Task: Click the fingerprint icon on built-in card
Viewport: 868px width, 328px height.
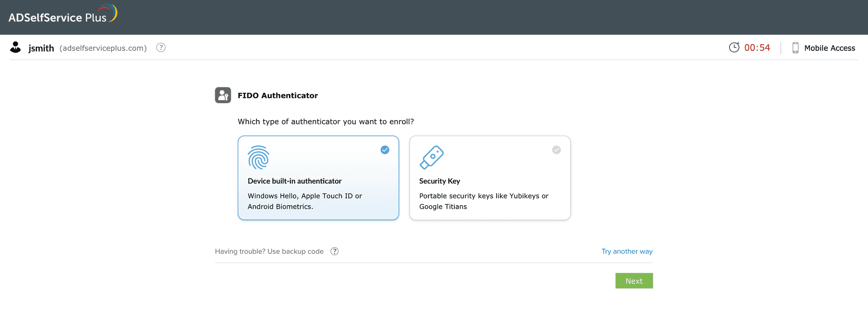Action: [259, 157]
